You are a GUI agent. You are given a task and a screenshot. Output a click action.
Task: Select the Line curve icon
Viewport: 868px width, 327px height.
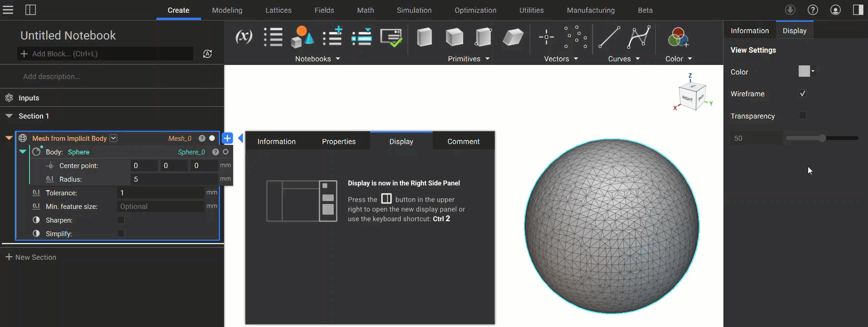pyautogui.click(x=609, y=37)
